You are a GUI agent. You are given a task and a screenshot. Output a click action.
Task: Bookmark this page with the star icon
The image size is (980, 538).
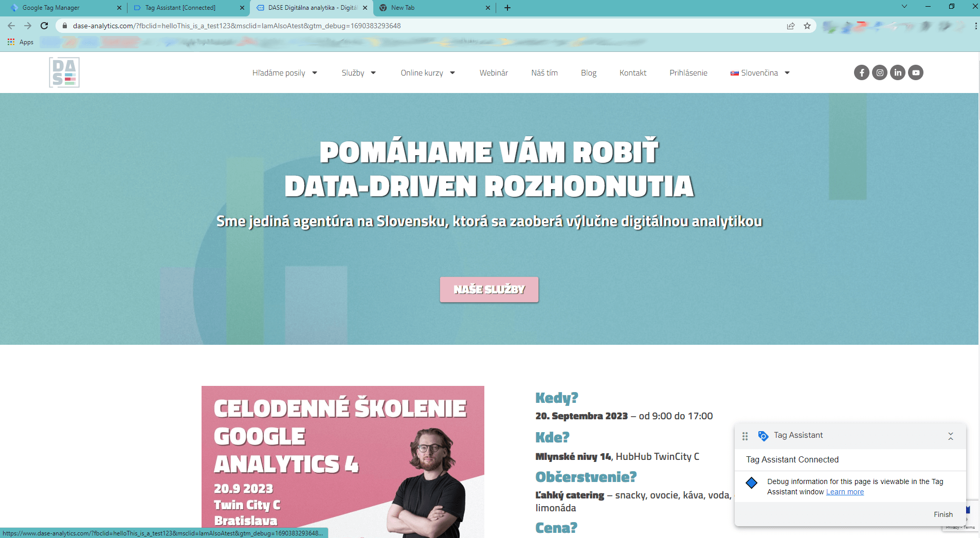[807, 26]
